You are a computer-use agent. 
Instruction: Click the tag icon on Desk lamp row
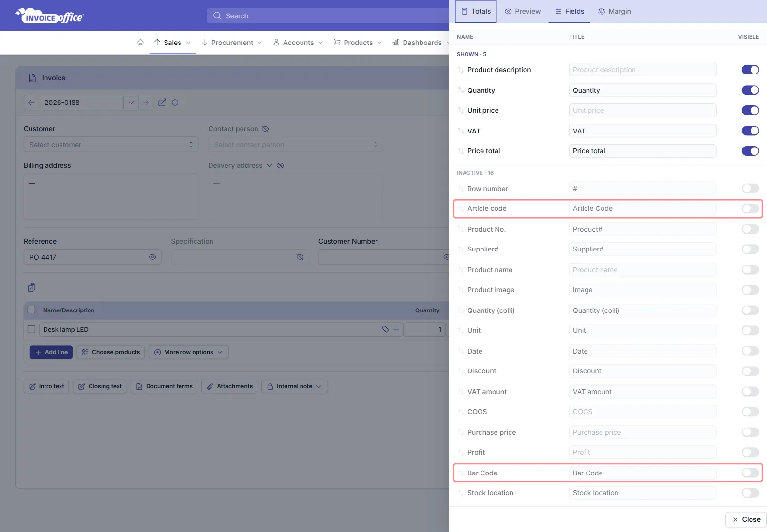386,329
